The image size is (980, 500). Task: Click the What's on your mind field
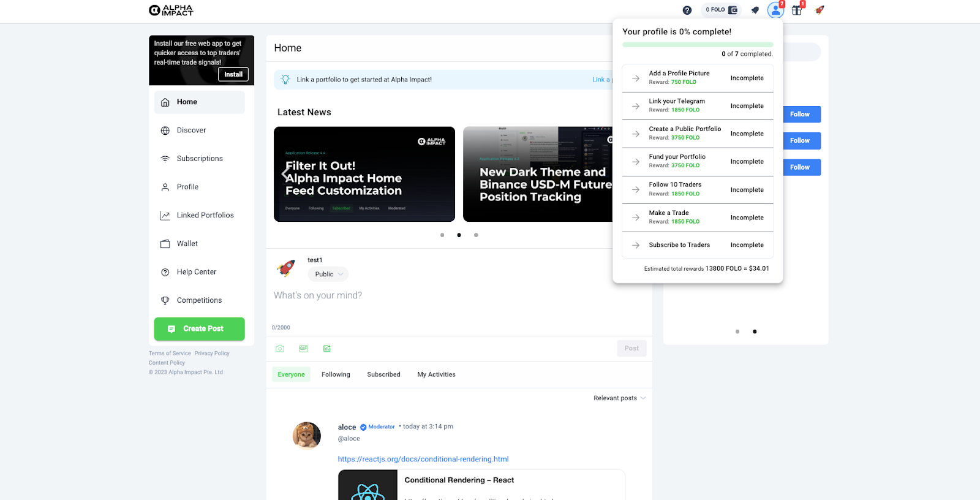459,295
